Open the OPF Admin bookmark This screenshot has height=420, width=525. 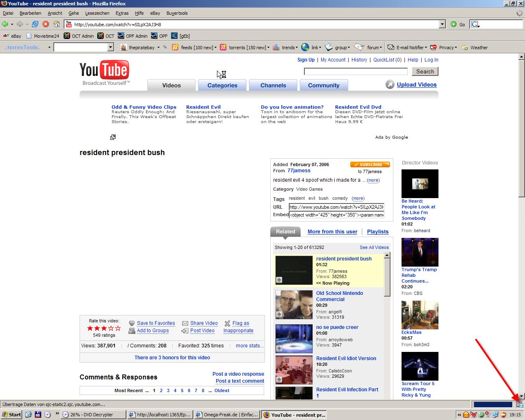pyautogui.click(x=132, y=36)
